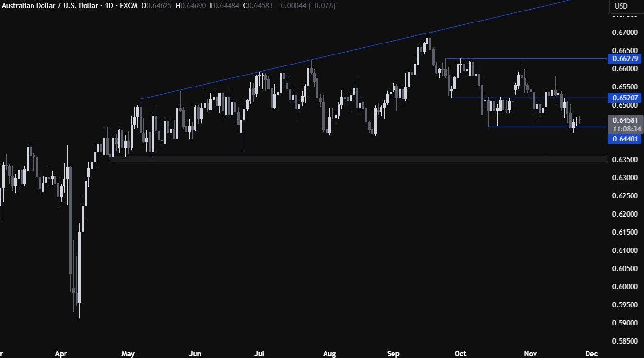
Task: Click the Dec label on time axis
Action: click(x=591, y=354)
